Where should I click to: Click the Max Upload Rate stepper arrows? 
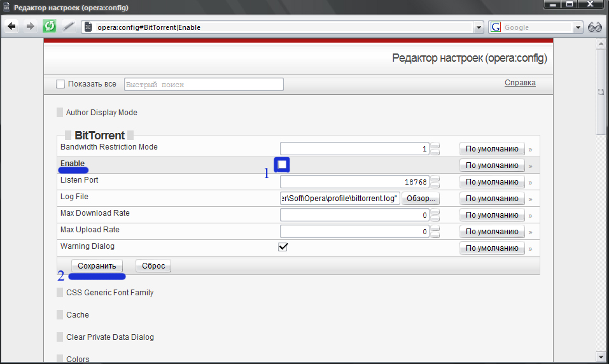tap(435, 232)
